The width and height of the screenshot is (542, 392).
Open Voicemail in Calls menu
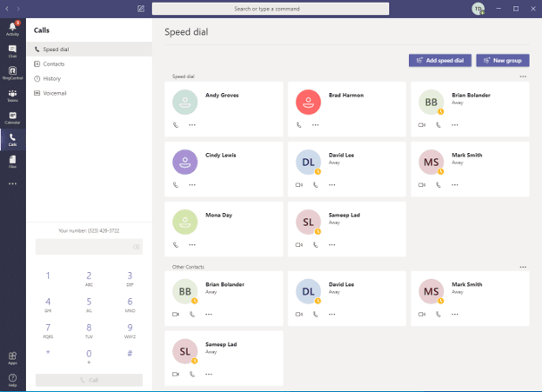tap(90, 93)
